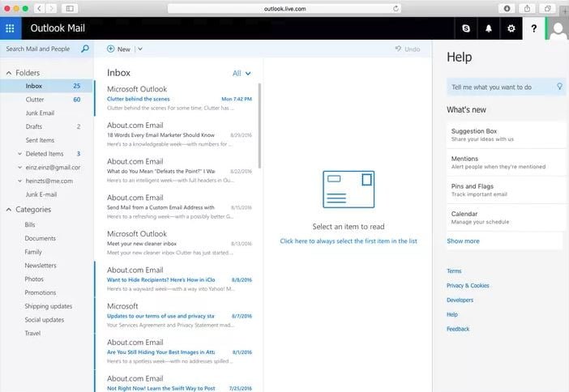Open the New message dropdown arrow
Screen dimensions: 569x392
[140, 49]
